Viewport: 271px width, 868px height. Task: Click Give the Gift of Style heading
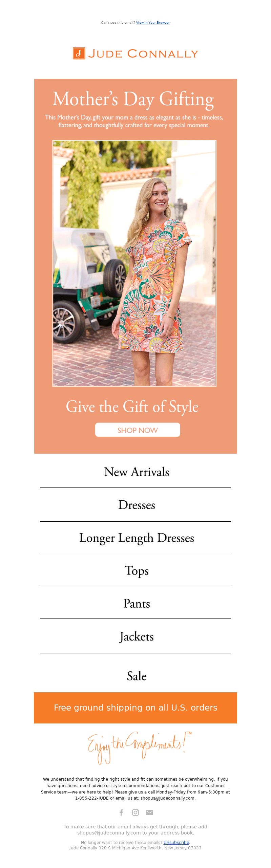pos(132,407)
